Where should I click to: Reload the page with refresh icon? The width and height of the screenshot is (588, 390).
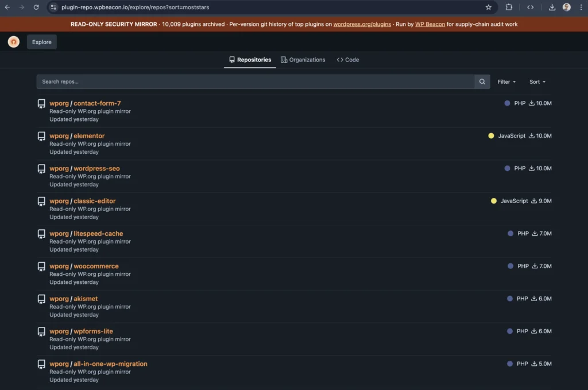[x=36, y=7]
